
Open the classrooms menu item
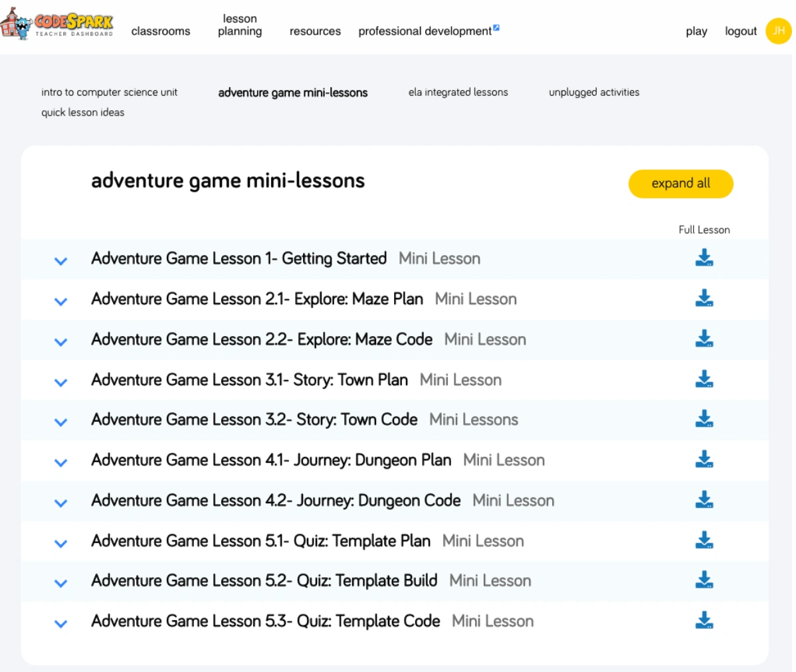[x=161, y=31]
